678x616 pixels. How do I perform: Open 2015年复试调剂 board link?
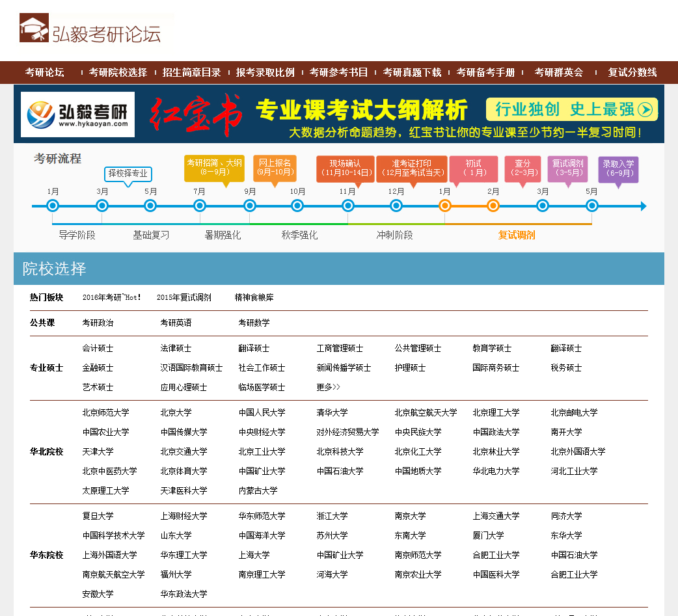click(x=183, y=297)
